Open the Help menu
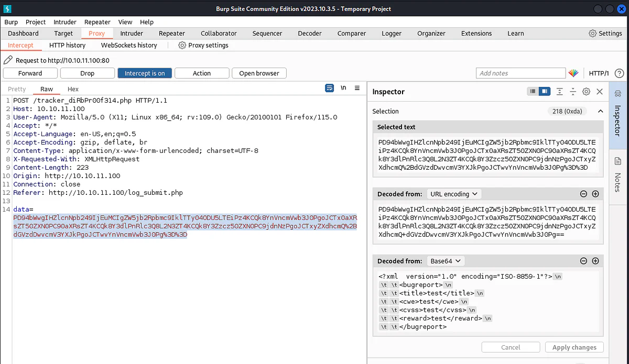 coord(147,22)
